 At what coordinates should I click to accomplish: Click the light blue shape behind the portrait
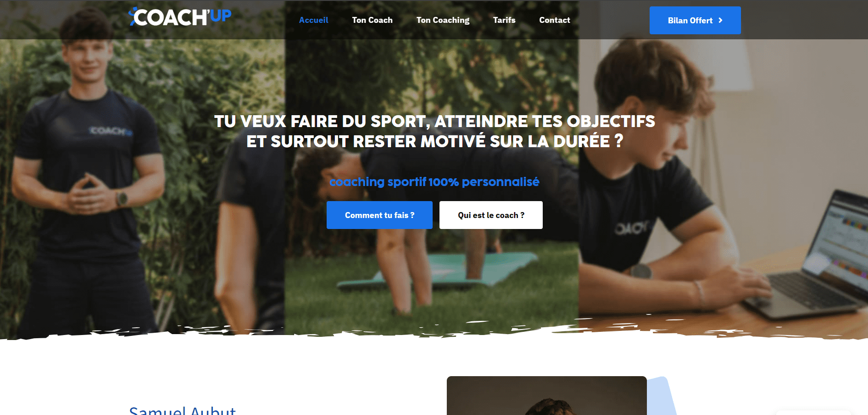click(662, 396)
